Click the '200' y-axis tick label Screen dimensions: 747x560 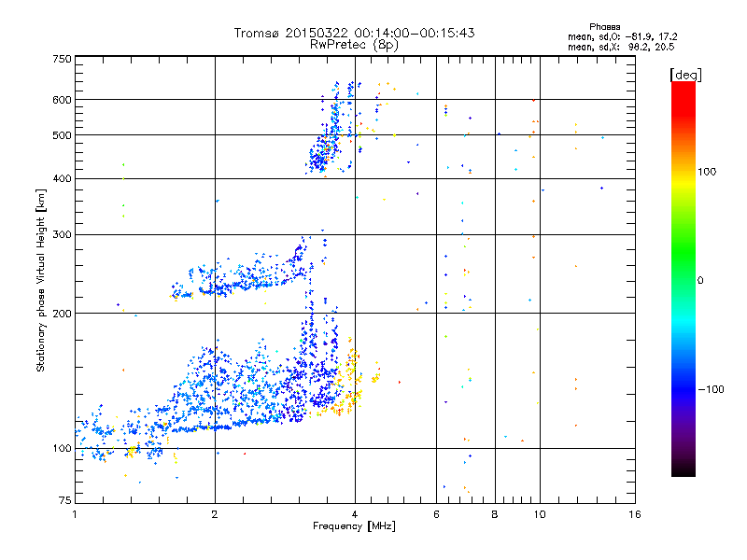tap(62, 314)
